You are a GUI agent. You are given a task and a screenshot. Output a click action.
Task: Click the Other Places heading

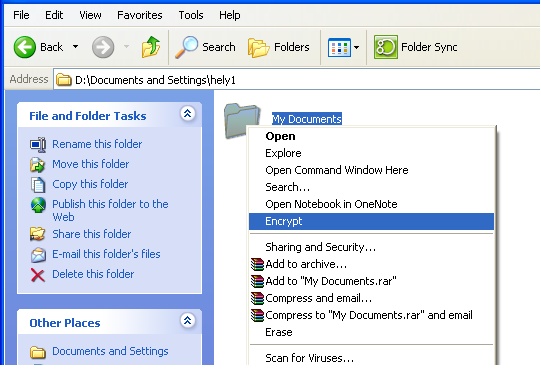click(65, 323)
